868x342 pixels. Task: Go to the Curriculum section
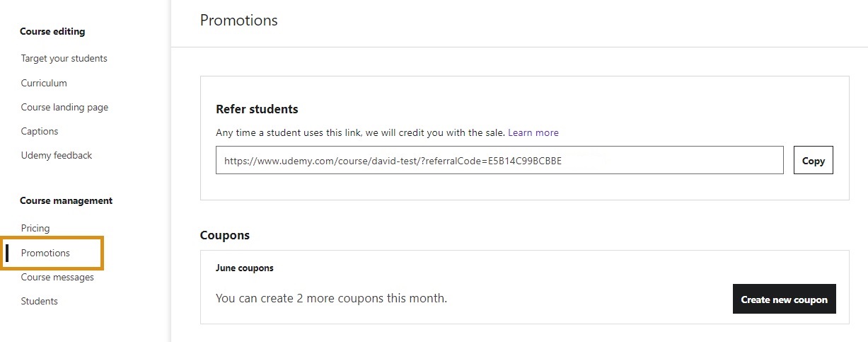tap(44, 83)
